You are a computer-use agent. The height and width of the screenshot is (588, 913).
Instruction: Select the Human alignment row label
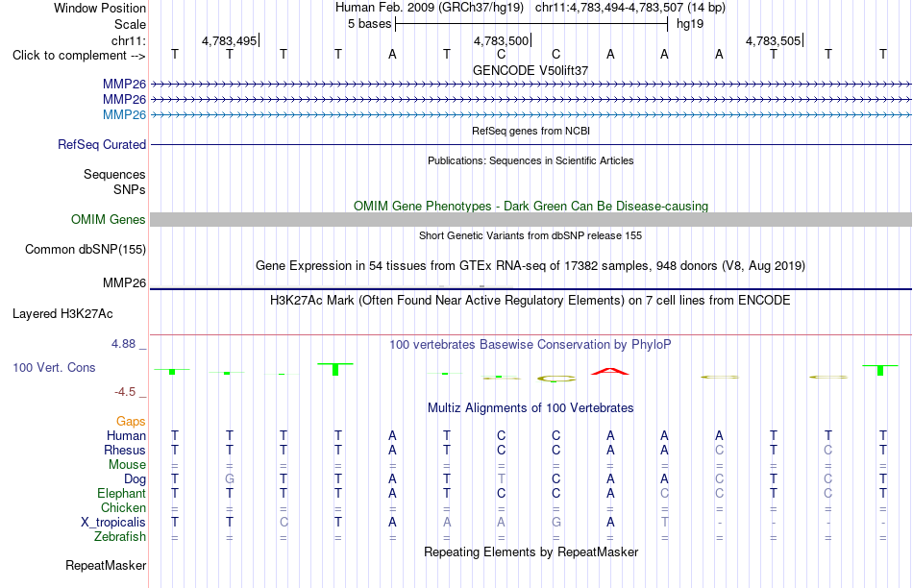126,435
